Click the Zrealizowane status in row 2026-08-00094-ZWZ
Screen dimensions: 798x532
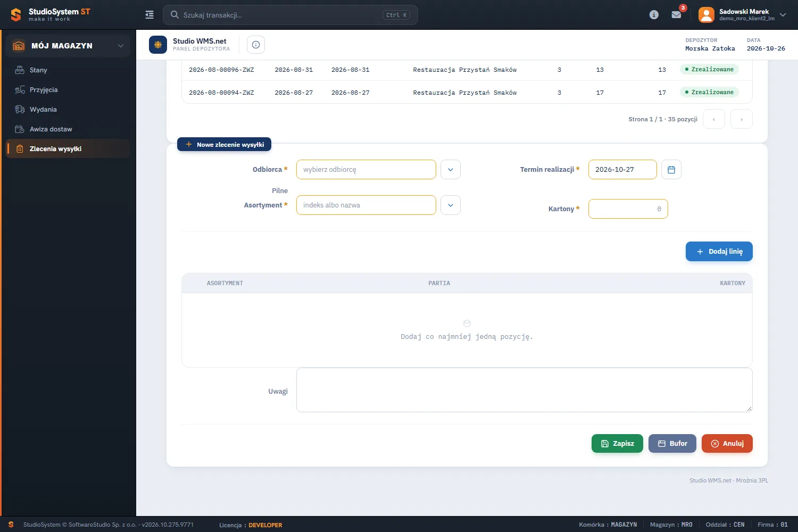coord(709,92)
